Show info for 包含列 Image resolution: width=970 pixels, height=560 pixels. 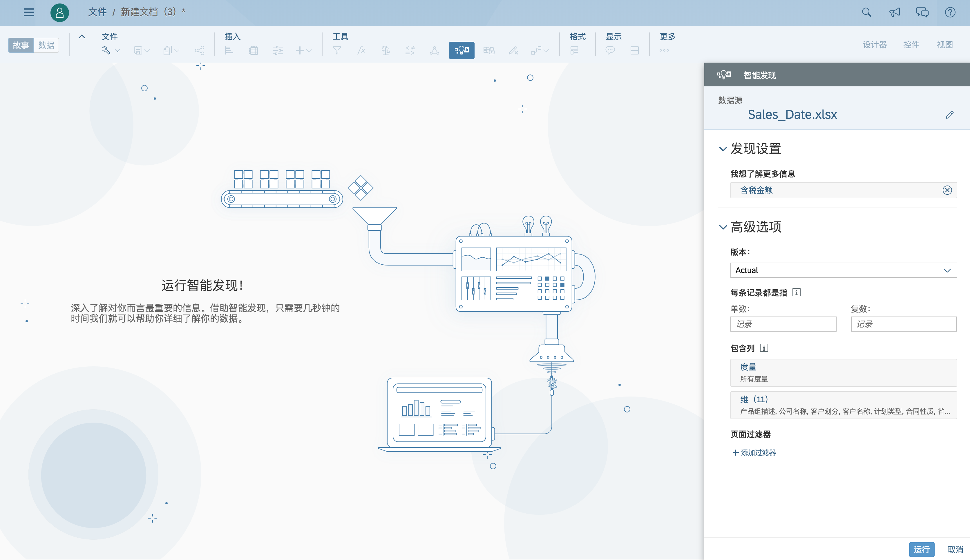[764, 348]
